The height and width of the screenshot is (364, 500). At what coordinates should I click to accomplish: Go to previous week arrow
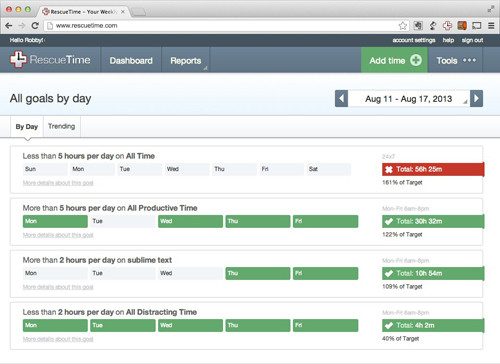pos(341,98)
